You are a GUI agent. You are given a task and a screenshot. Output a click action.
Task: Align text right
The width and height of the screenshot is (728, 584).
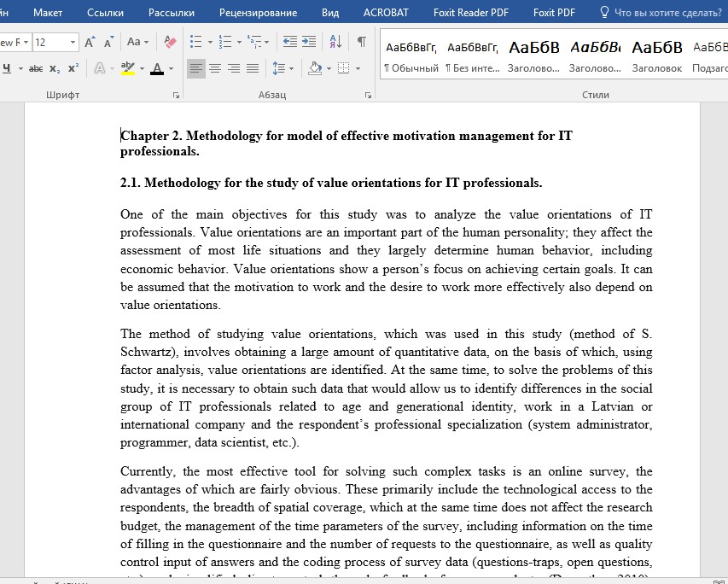pyautogui.click(x=234, y=69)
